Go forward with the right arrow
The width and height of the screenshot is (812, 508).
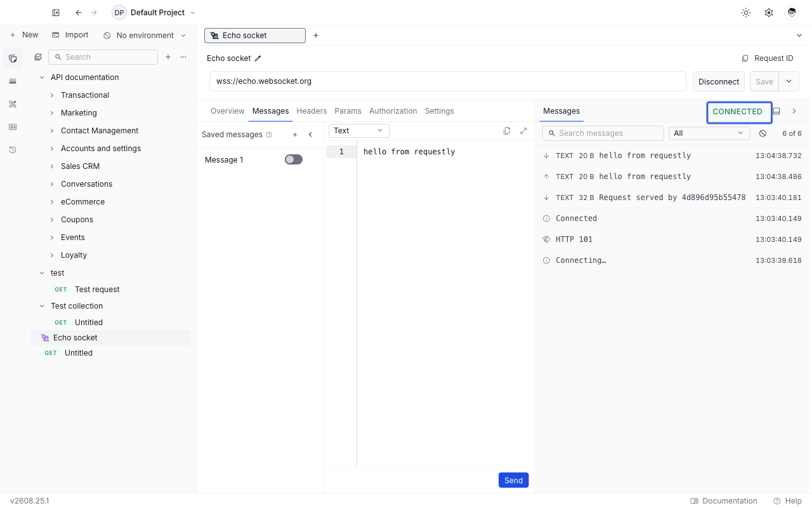pyautogui.click(x=94, y=13)
